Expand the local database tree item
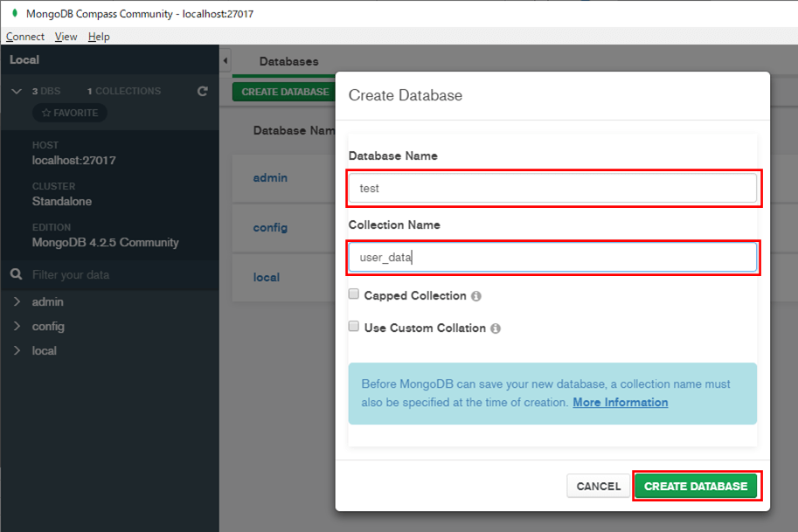This screenshot has height=532, width=798. point(17,350)
